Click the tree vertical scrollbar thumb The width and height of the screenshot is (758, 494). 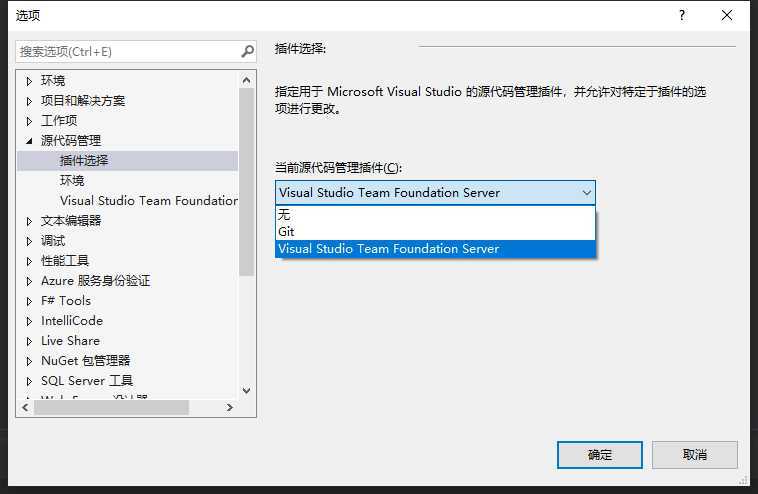(x=247, y=182)
